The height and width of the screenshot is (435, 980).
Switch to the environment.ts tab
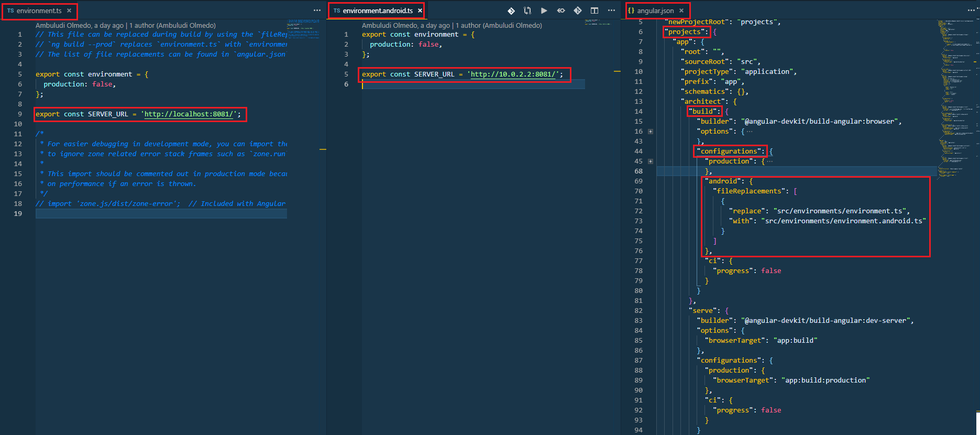[39, 10]
